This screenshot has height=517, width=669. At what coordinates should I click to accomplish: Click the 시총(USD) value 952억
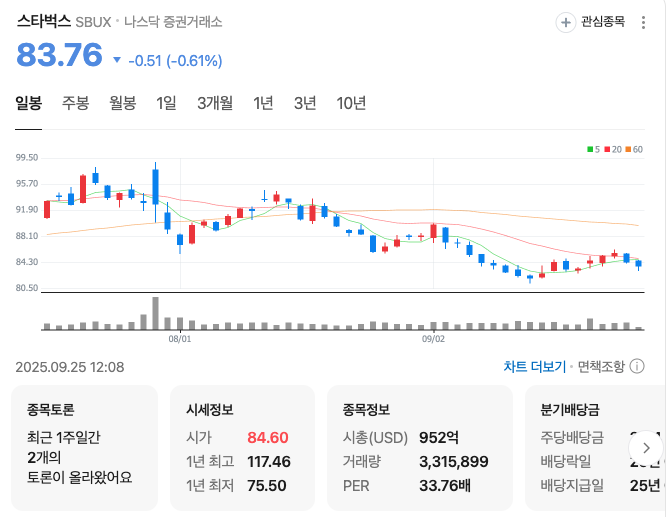click(x=439, y=438)
